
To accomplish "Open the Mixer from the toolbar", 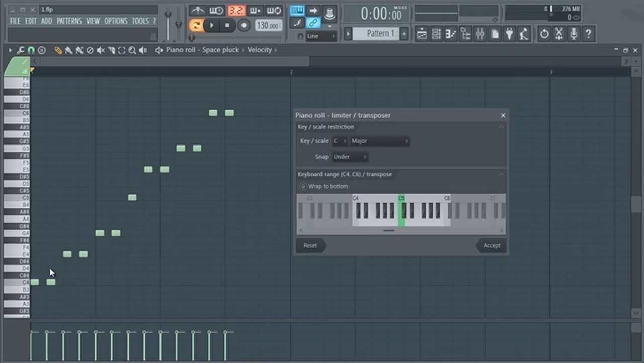I will [x=480, y=34].
